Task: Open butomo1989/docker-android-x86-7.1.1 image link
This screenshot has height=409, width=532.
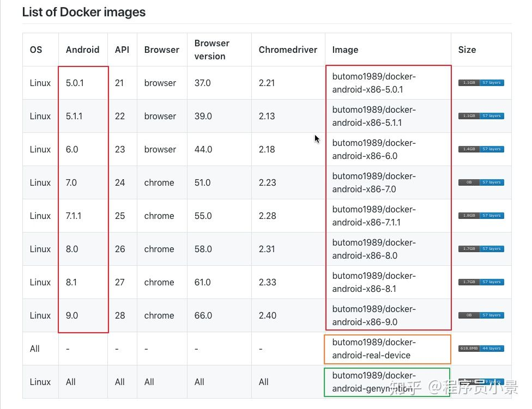Action: click(x=374, y=216)
